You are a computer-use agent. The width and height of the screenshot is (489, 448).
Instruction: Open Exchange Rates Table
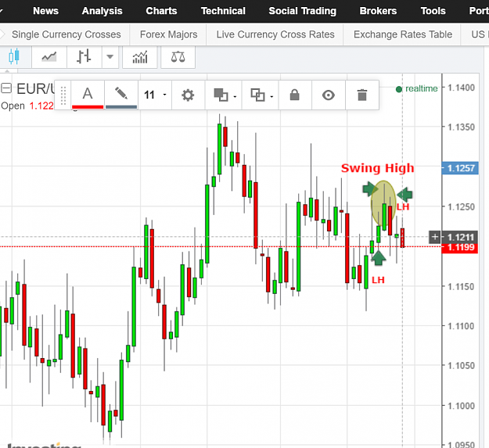click(403, 34)
